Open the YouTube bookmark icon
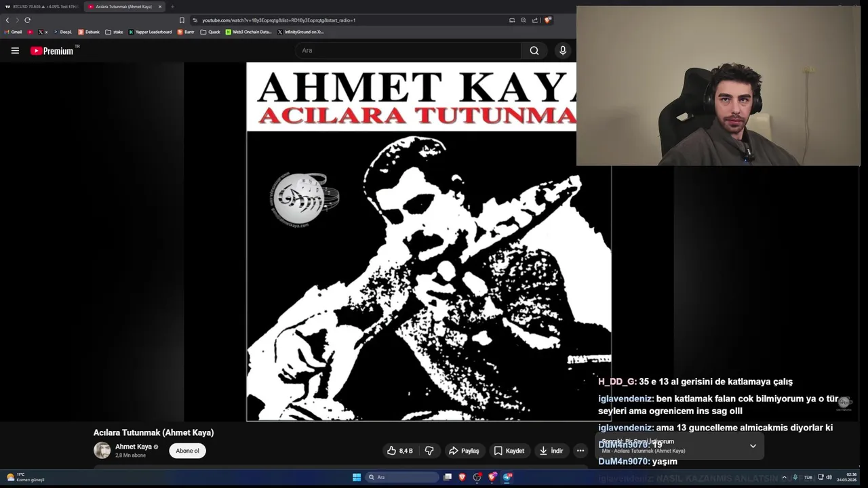Screen dimensions: 868x488 click(x=30, y=32)
